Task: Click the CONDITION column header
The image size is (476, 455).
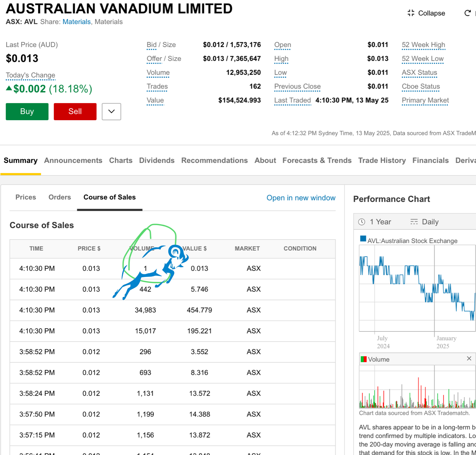Action: pyautogui.click(x=300, y=249)
